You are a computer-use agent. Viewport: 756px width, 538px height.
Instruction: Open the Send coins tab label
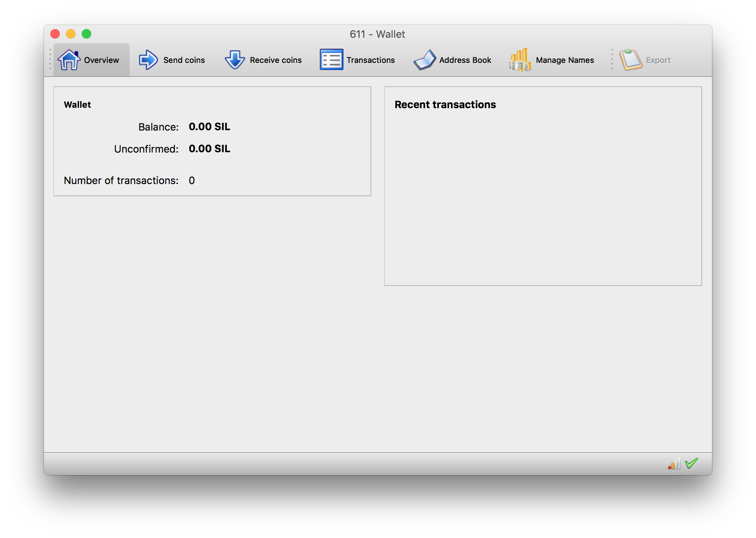tap(184, 60)
